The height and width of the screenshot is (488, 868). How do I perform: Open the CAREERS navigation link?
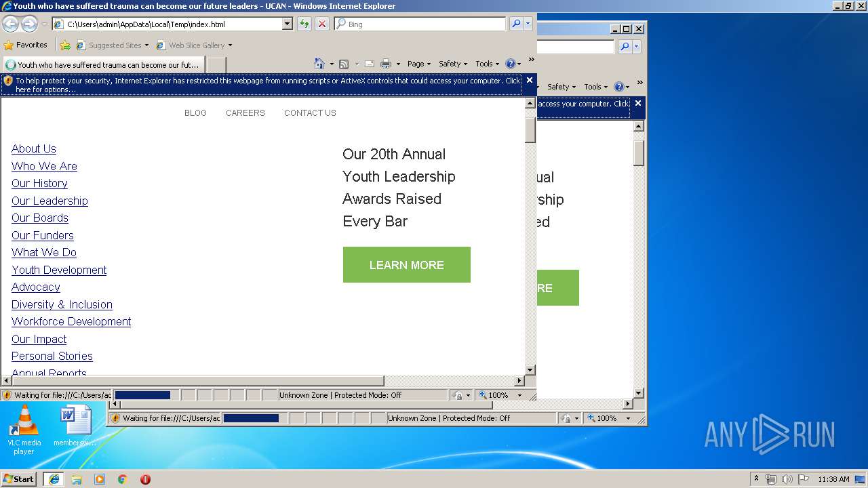click(x=245, y=113)
